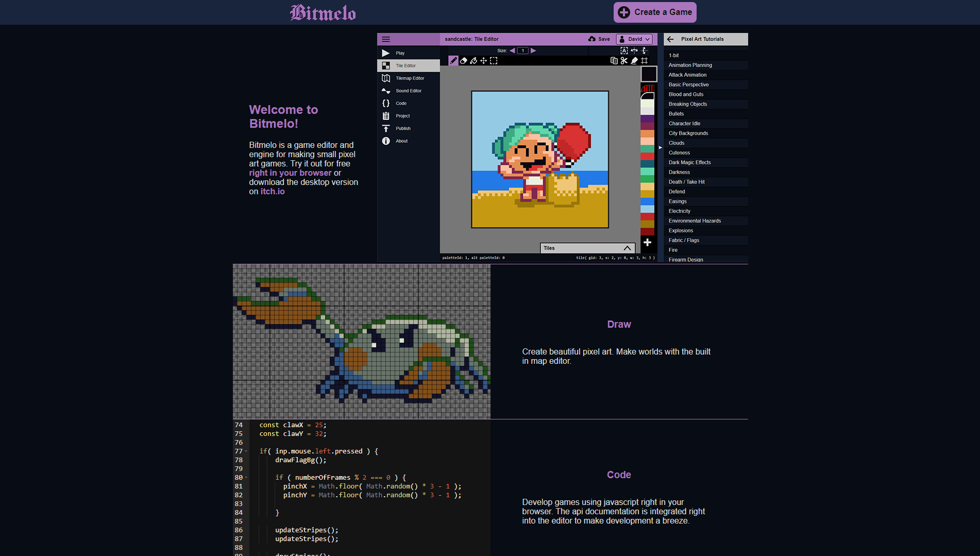Open the Sound Editor

tap(409, 91)
